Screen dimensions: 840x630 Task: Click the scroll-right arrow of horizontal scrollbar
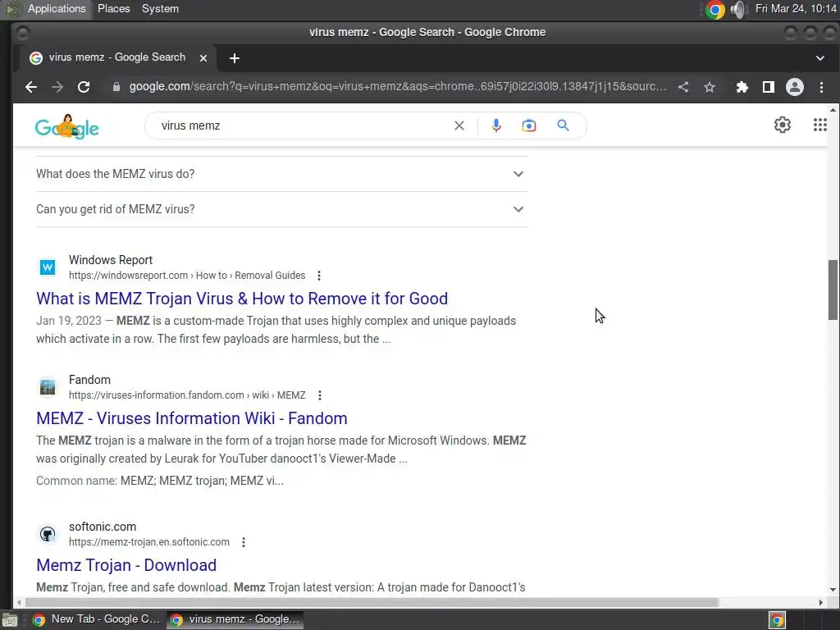pos(820,602)
